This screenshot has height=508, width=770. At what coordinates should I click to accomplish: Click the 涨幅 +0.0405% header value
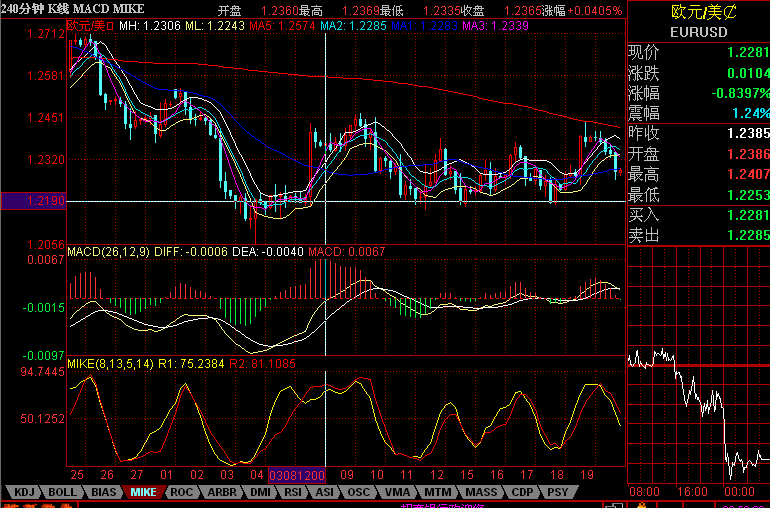point(595,11)
